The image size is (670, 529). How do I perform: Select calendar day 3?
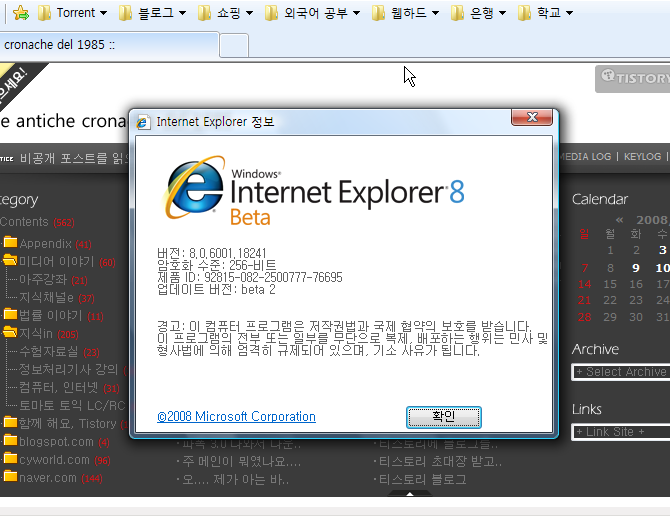[662, 250]
